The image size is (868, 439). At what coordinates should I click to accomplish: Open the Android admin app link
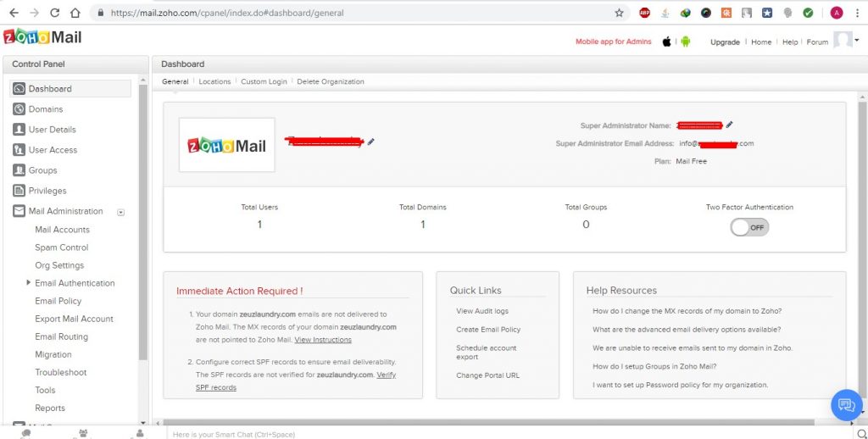point(685,42)
